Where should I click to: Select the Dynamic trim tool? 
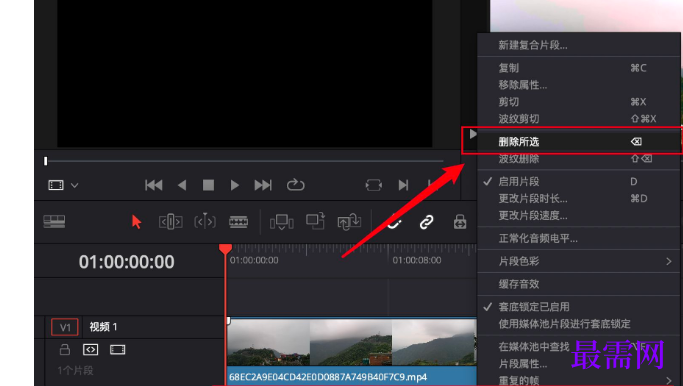205,222
